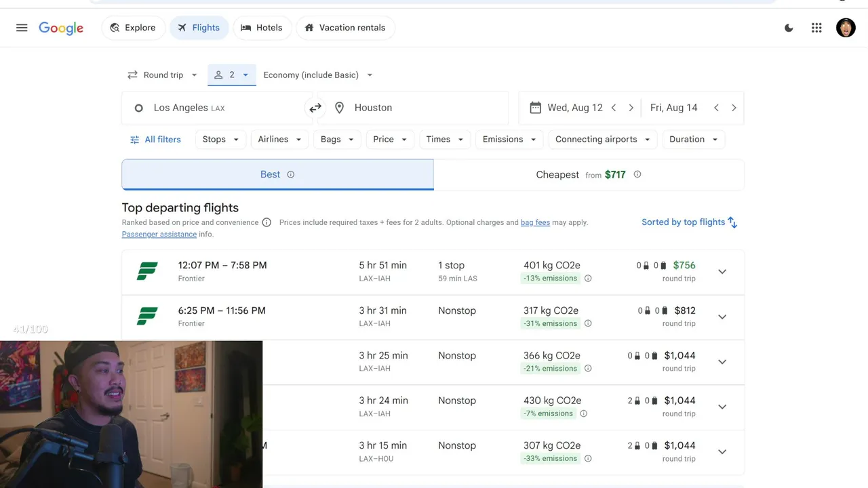Click the $756 round trip price

684,266
